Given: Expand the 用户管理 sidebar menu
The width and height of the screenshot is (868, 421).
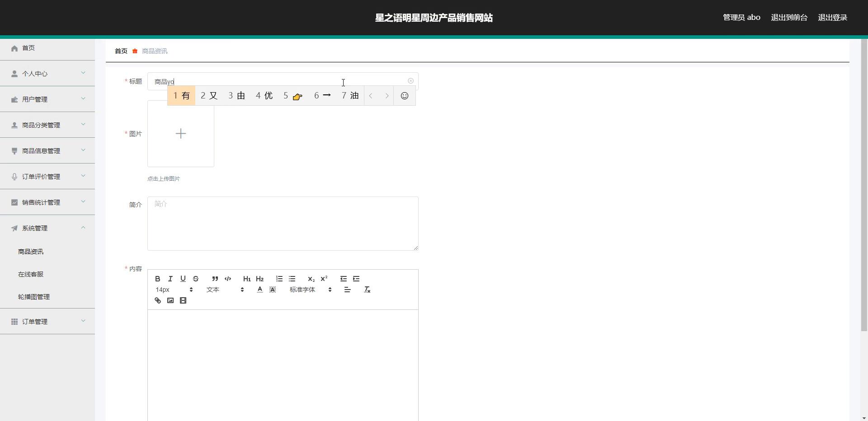Looking at the screenshot, I should [x=47, y=99].
